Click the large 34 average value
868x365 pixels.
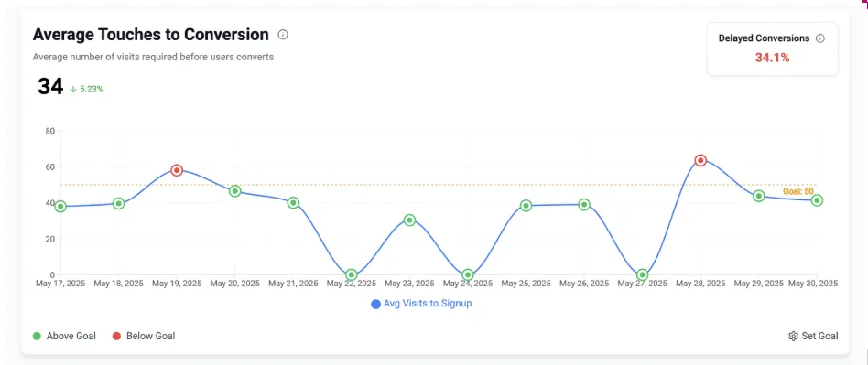[50, 87]
